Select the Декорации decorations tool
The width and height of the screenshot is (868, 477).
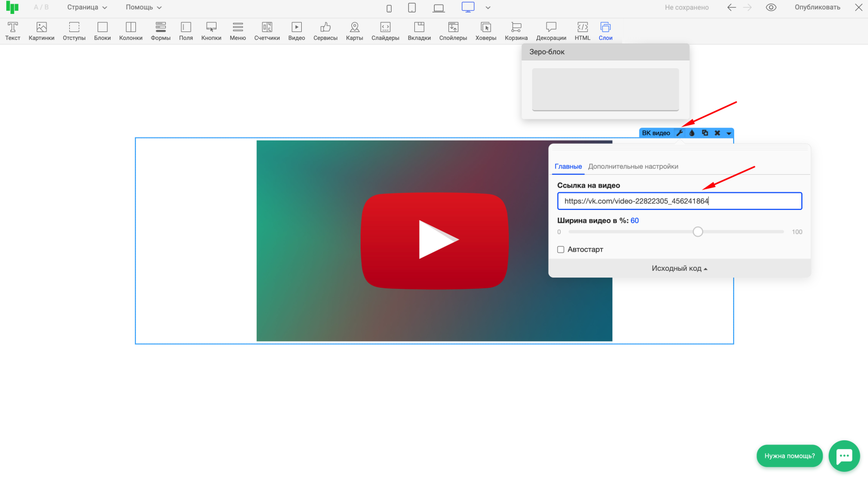(x=551, y=31)
